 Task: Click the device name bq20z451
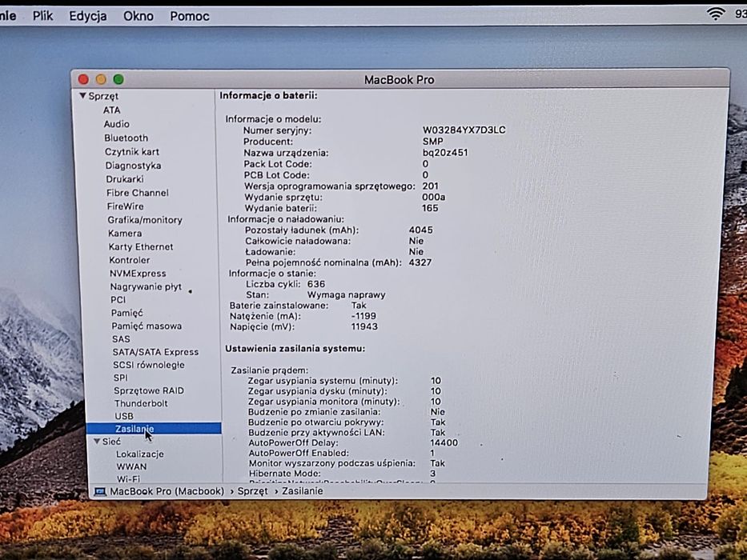tap(445, 153)
